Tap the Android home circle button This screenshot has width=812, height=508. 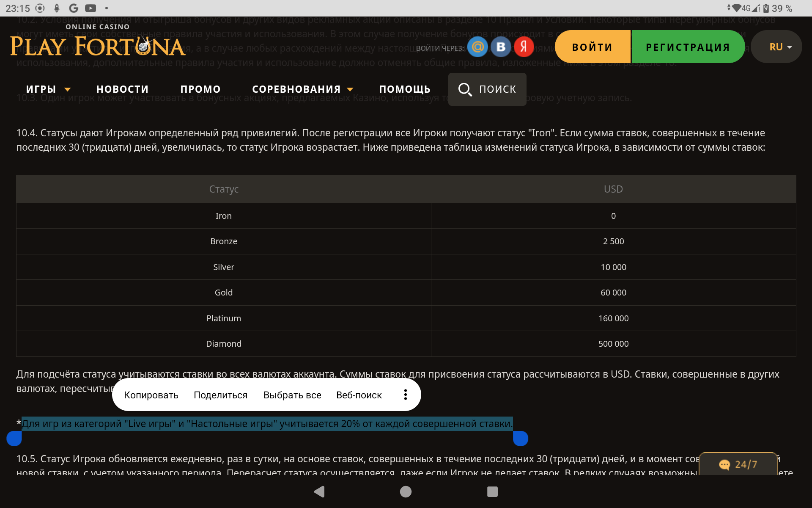(406, 491)
